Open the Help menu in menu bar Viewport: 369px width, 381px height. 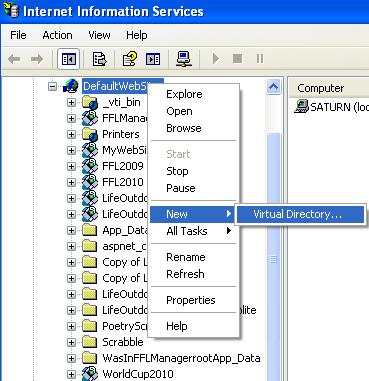click(137, 35)
